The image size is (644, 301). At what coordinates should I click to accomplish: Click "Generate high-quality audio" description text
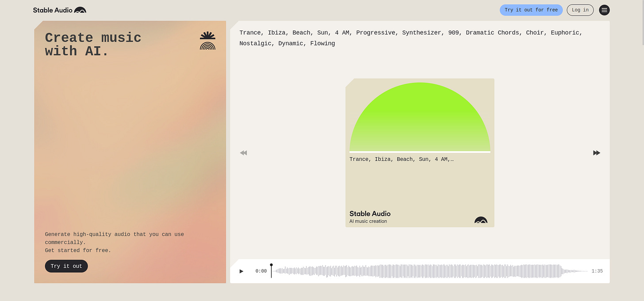click(115, 238)
